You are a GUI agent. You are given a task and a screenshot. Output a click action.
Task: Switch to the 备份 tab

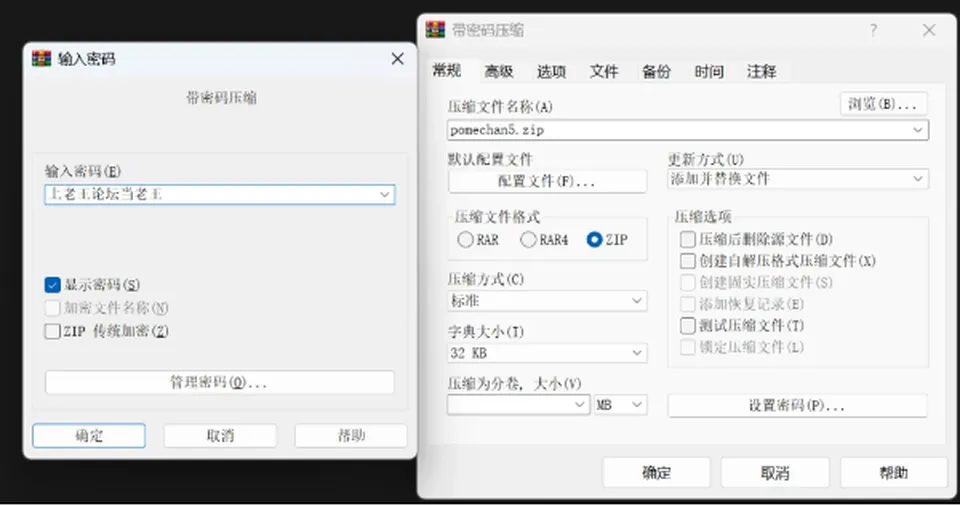656,72
